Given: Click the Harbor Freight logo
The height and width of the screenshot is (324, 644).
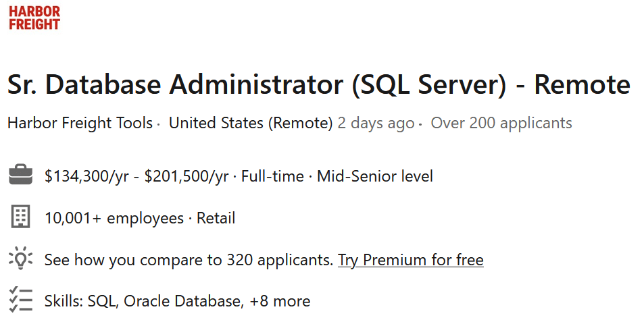Looking at the screenshot, I should 34,18.
